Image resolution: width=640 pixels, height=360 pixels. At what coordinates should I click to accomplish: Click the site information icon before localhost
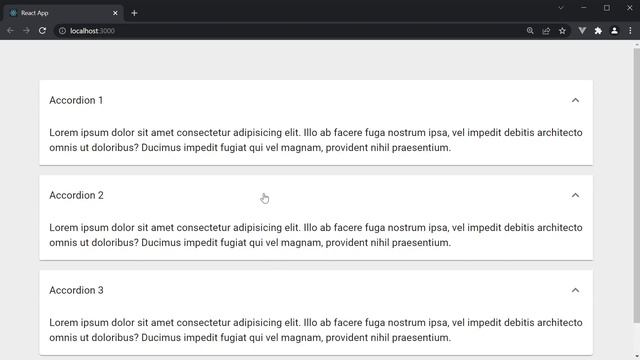pos(62,31)
